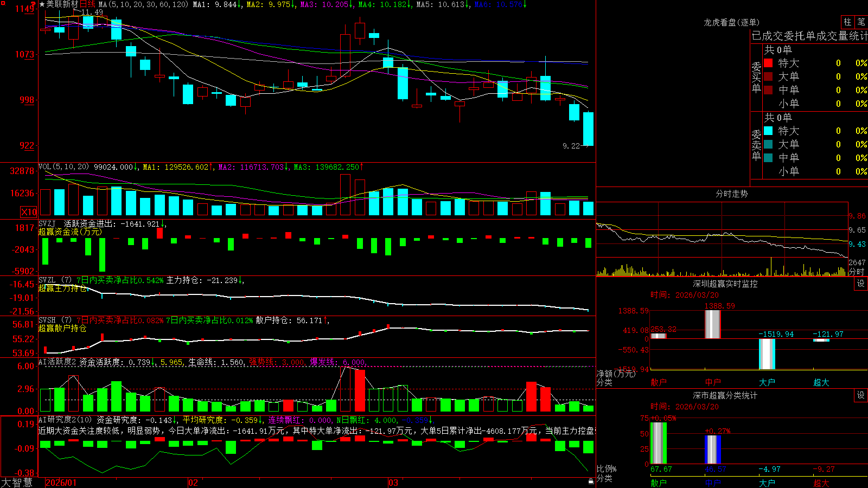The height and width of the screenshot is (488, 868).
Task: Click the 委卖单 section label
Action: 756,145
